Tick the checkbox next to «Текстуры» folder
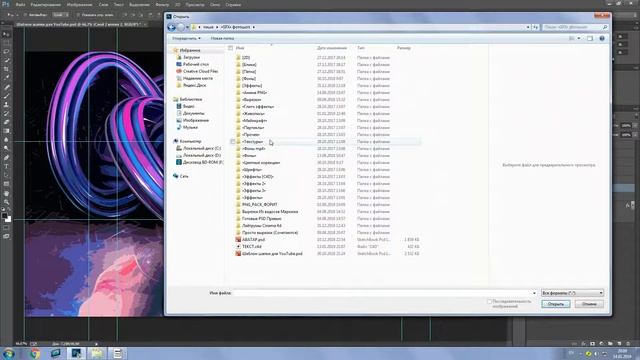640x360 pixels. (x=232, y=142)
